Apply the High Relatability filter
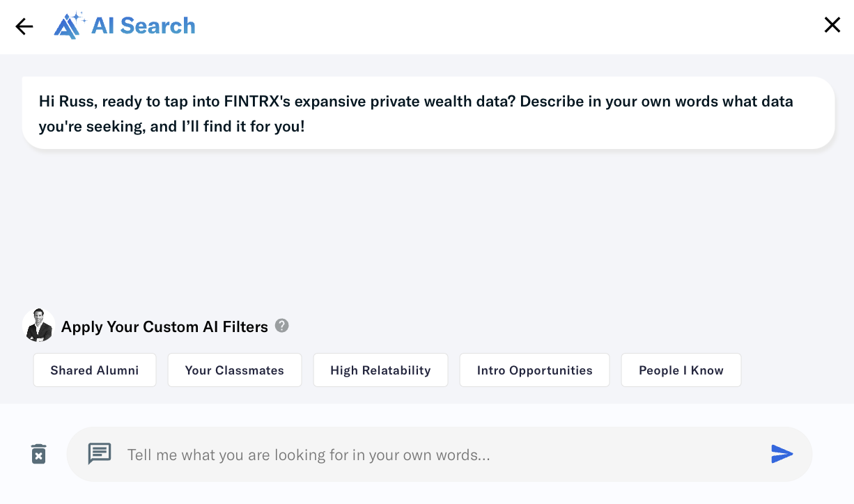This screenshot has height=504, width=854. click(x=380, y=370)
